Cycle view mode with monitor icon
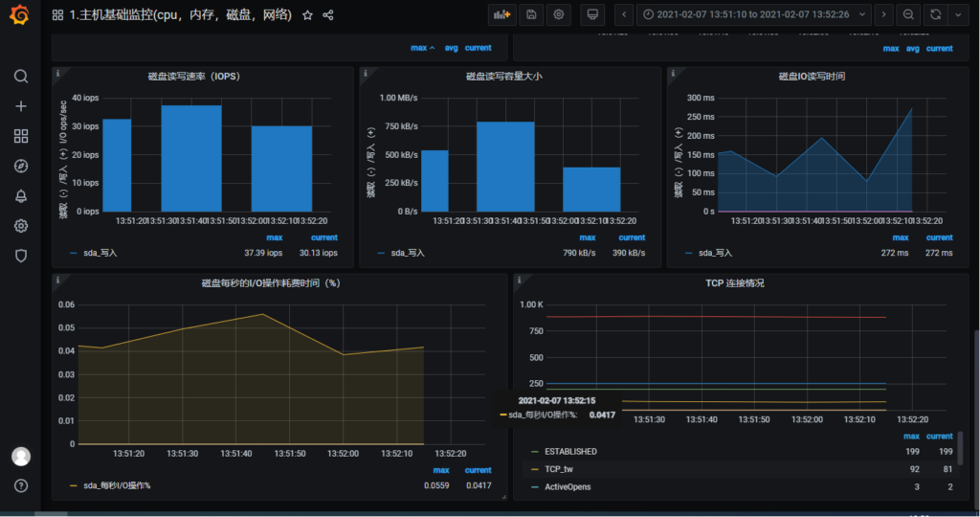Screen dimensions: 980x517 tap(592, 14)
